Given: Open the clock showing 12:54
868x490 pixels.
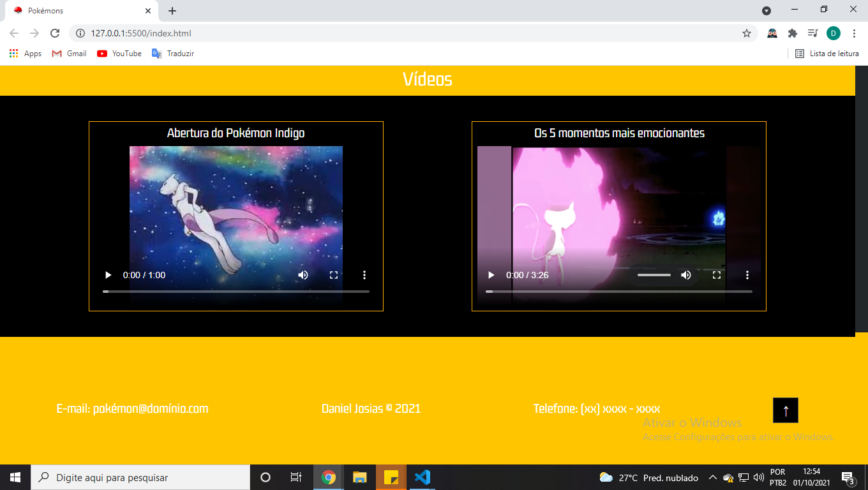Looking at the screenshot, I should coord(811,477).
